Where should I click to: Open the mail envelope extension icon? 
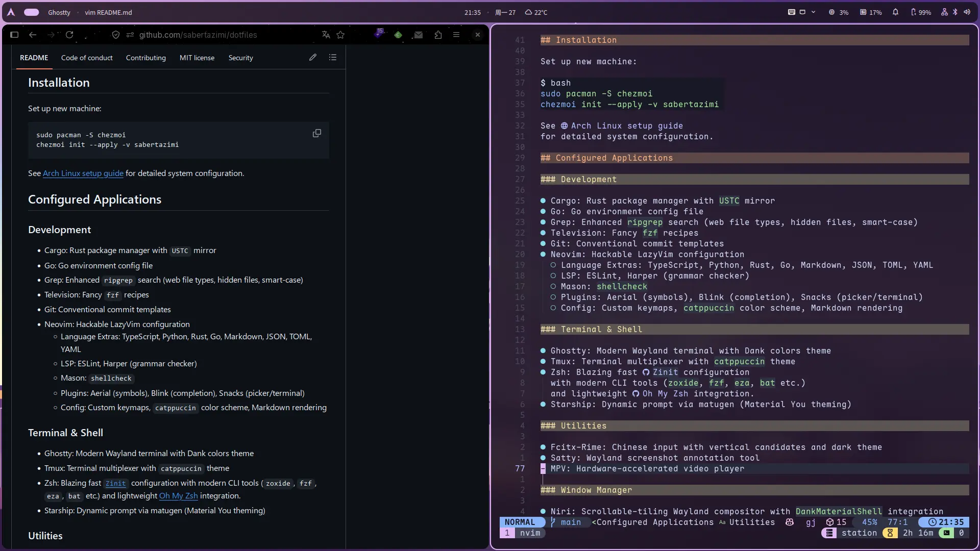(419, 35)
